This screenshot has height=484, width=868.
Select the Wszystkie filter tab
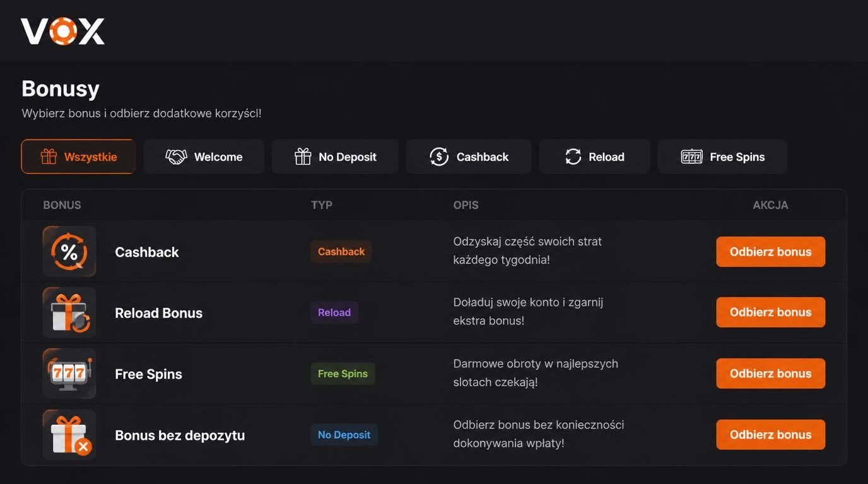(78, 156)
